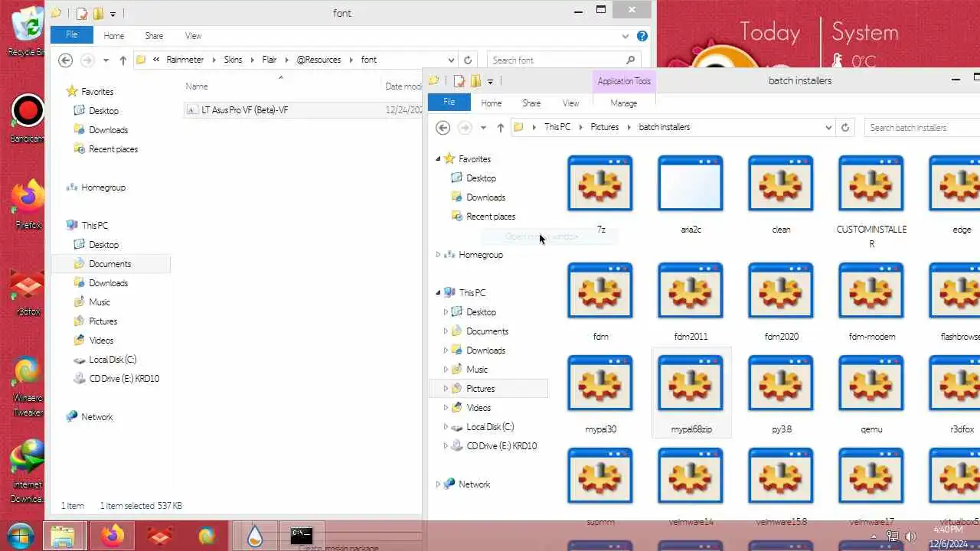Select the clean batch file icon
Screen dimensions: 980x551
click(781, 184)
